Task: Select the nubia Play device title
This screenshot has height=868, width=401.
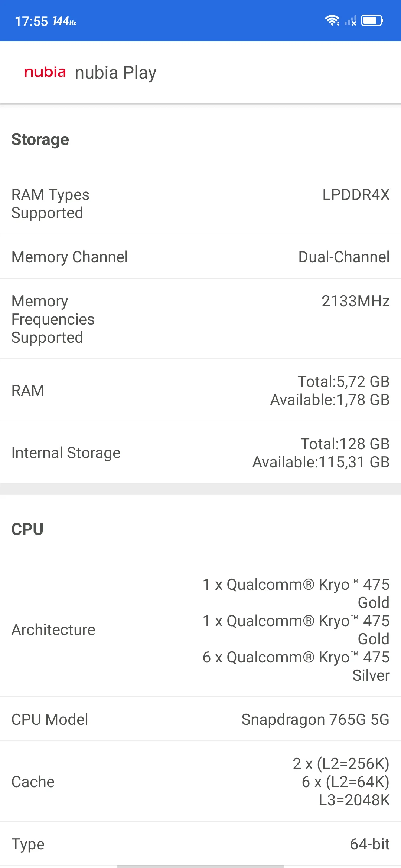Action: (115, 73)
